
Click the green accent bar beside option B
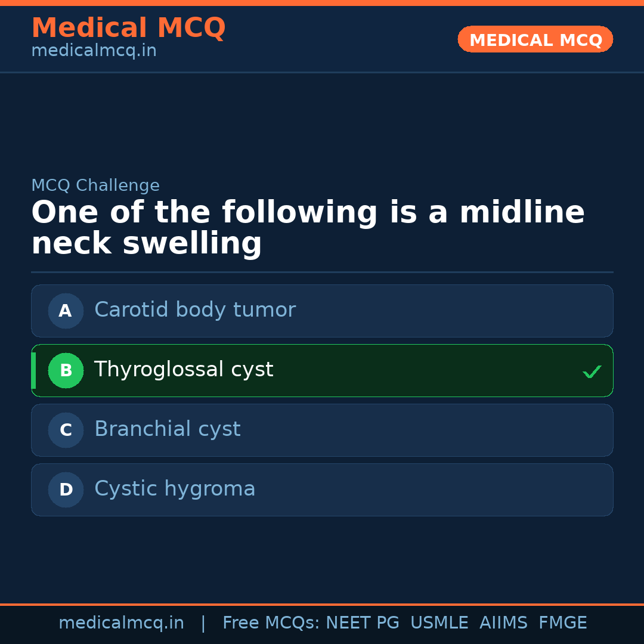tap(34, 370)
